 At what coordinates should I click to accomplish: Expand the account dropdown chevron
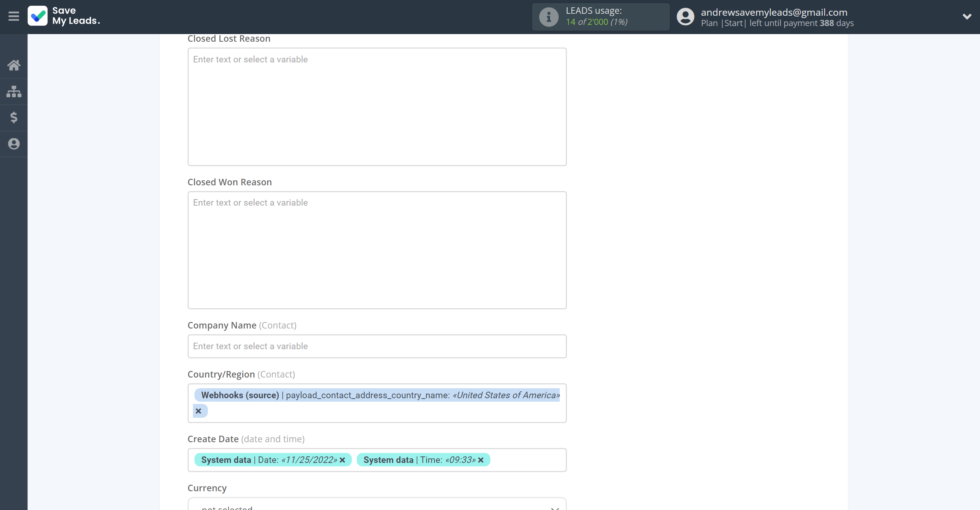click(x=967, y=16)
